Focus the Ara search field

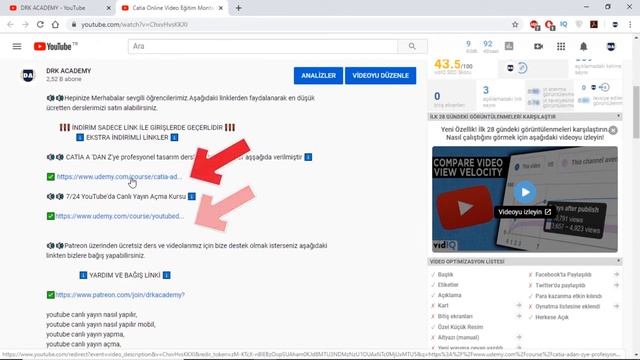(263, 47)
